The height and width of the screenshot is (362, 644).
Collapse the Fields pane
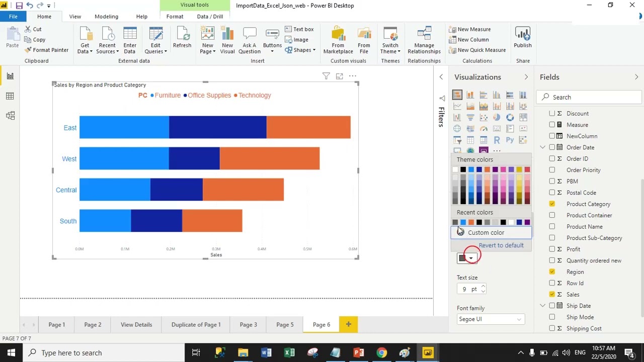tap(636, 77)
